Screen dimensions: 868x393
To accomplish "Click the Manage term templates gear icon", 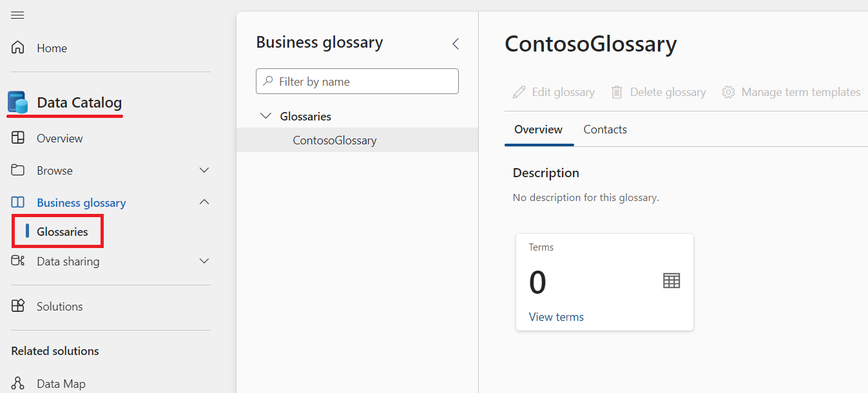I will click(728, 91).
